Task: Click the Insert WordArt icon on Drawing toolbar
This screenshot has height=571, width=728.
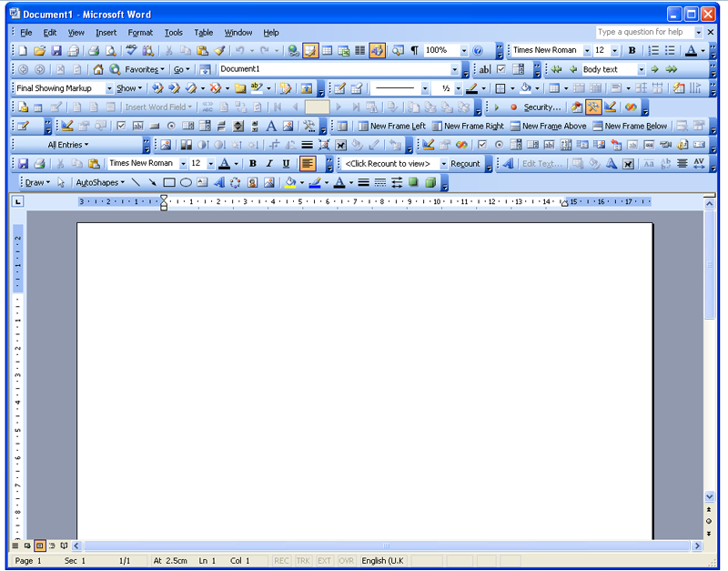Action: click(219, 182)
